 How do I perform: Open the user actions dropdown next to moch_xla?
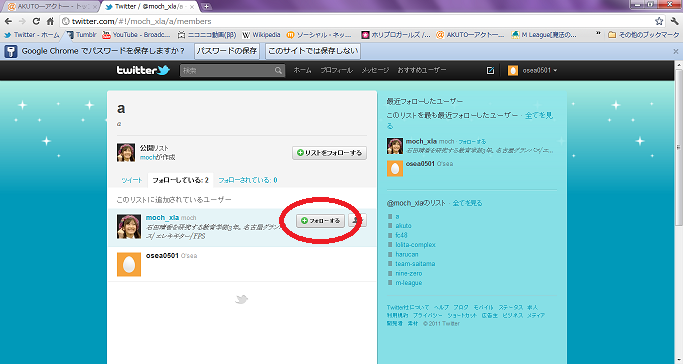click(x=357, y=220)
